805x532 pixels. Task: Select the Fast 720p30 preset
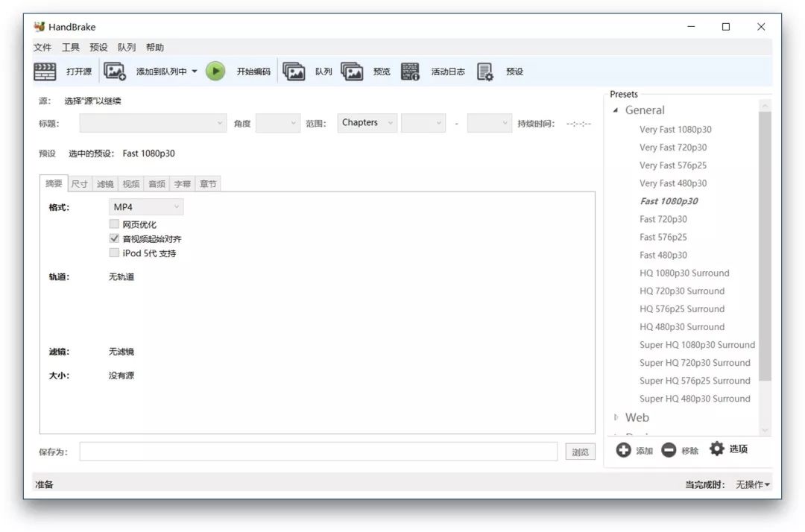[x=663, y=219]
